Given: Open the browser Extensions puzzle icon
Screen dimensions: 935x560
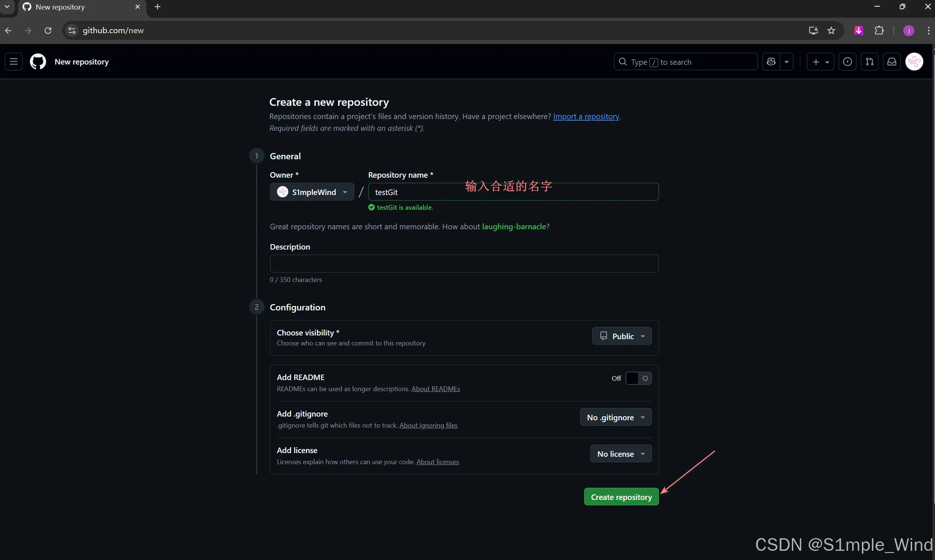Looking at the screenshot, I should coord(879,31).
